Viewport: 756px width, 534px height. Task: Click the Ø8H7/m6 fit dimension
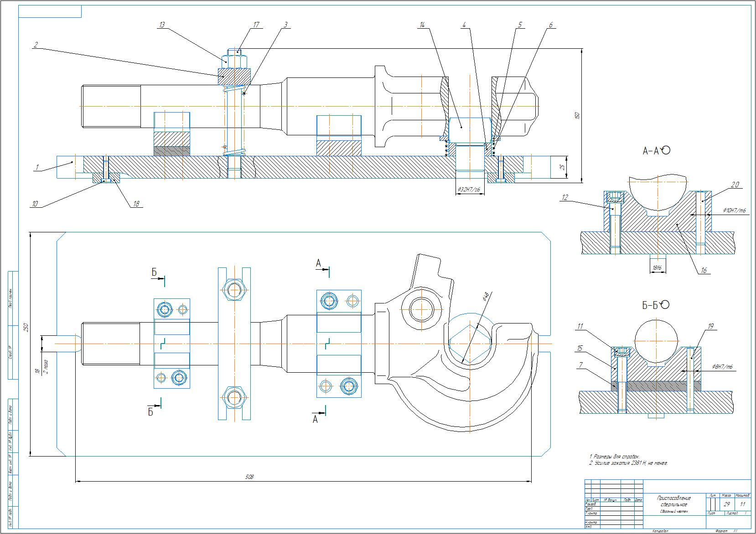click(x=722, y=367)
